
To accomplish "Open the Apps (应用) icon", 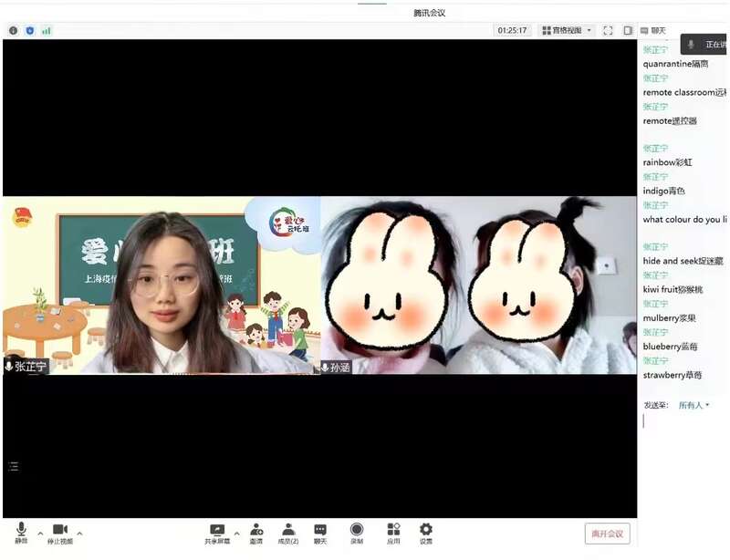I will click(393, 533).
